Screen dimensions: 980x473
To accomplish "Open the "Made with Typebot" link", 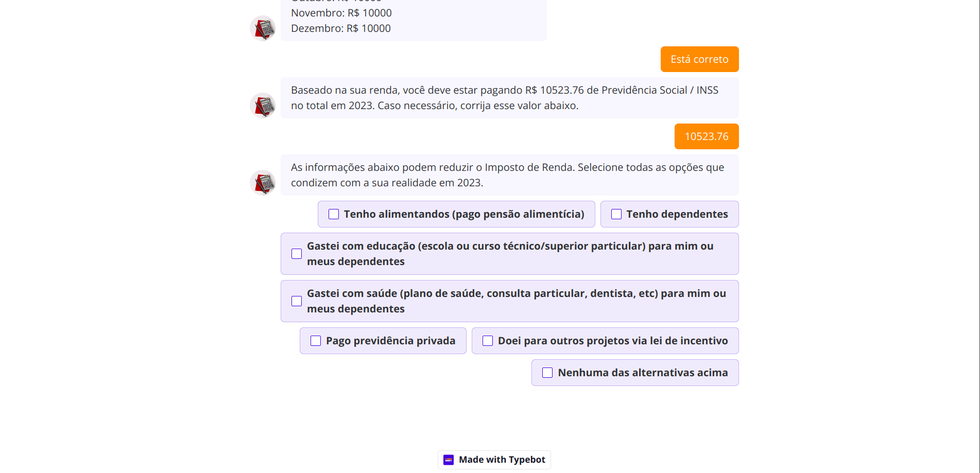I will tap(494, 460).
